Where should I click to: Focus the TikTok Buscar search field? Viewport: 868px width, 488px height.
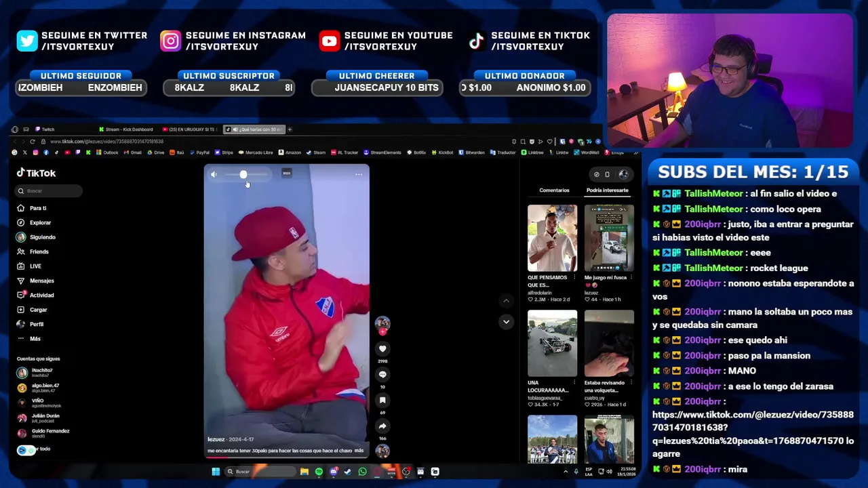pos(50,191)
